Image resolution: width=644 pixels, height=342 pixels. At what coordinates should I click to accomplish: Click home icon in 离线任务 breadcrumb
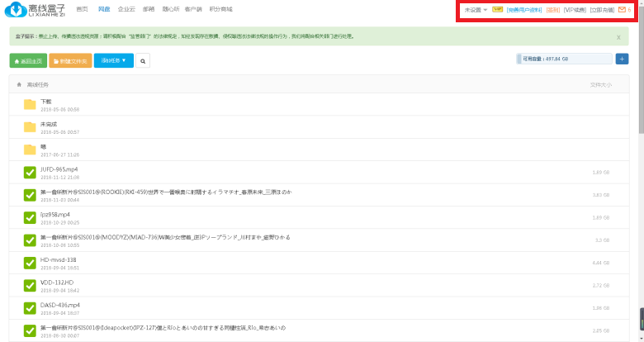pyautogui.click(x=20, y=84)
